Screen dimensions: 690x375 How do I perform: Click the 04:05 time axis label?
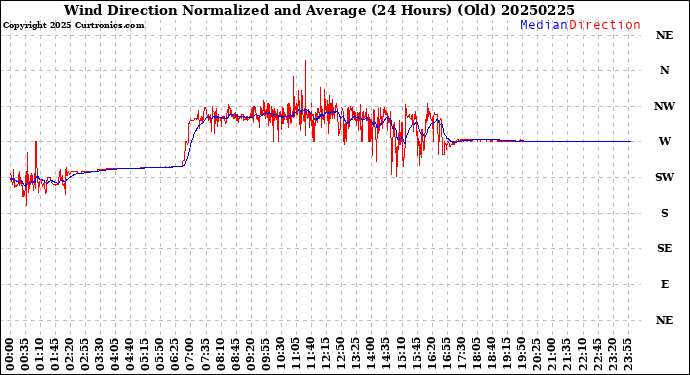(x=115, y=354)
